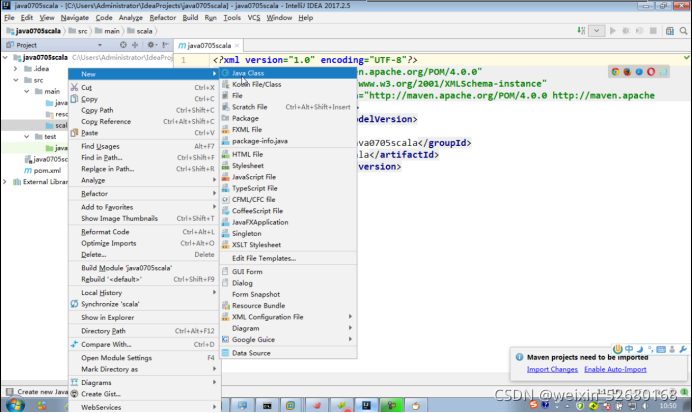Expand Google Guice submenu

tap(288, 340)
